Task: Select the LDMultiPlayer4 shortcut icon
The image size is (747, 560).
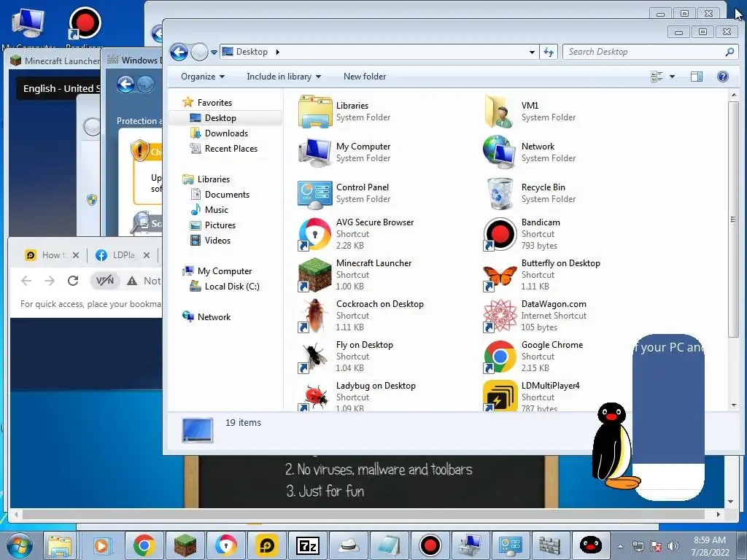Action: coord(500,396)
